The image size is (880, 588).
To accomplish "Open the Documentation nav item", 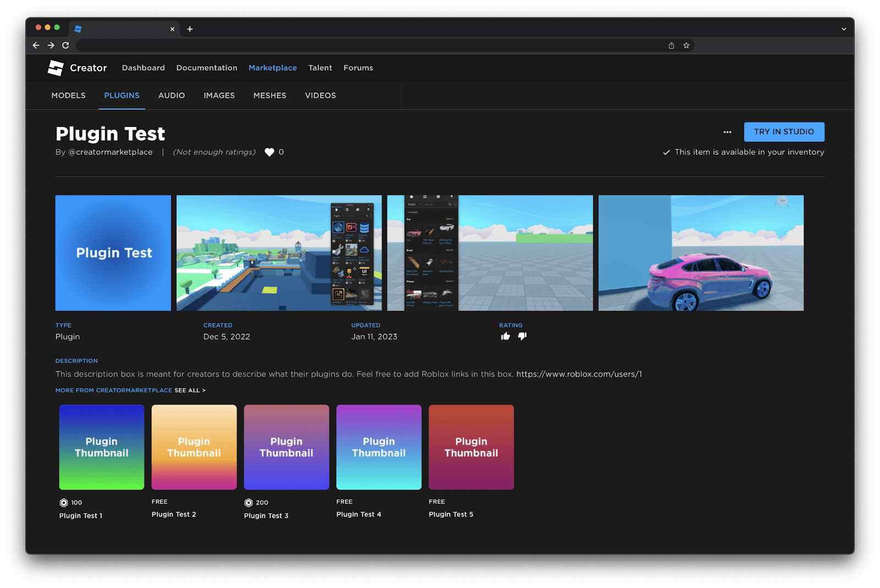I will point(207,68).
